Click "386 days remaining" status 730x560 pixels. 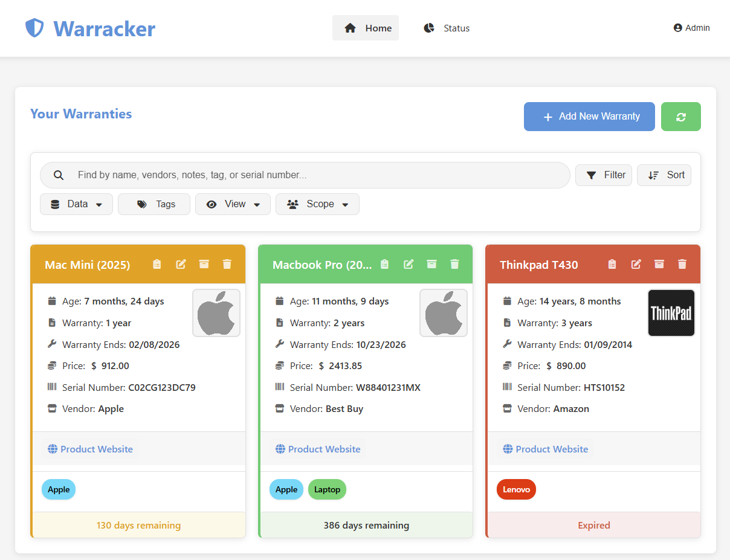pos(366,525)
